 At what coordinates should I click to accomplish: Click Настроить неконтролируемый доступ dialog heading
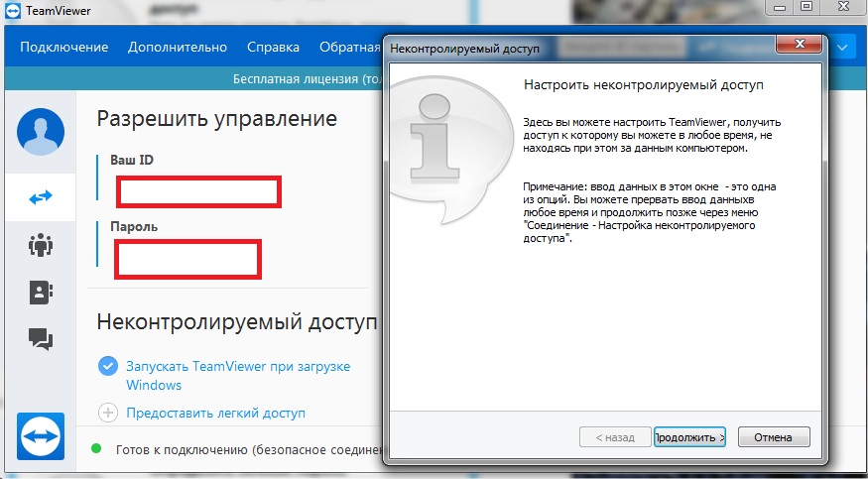[x=643, y=84]
